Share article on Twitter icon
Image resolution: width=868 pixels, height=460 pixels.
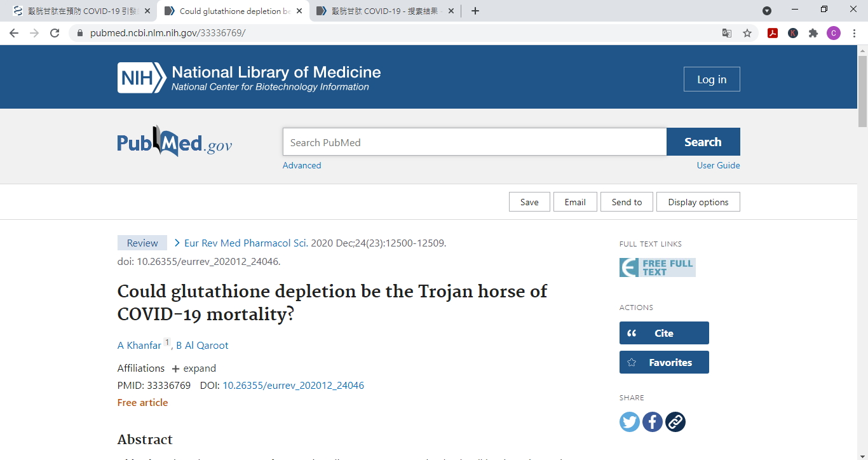click(629, 422)
